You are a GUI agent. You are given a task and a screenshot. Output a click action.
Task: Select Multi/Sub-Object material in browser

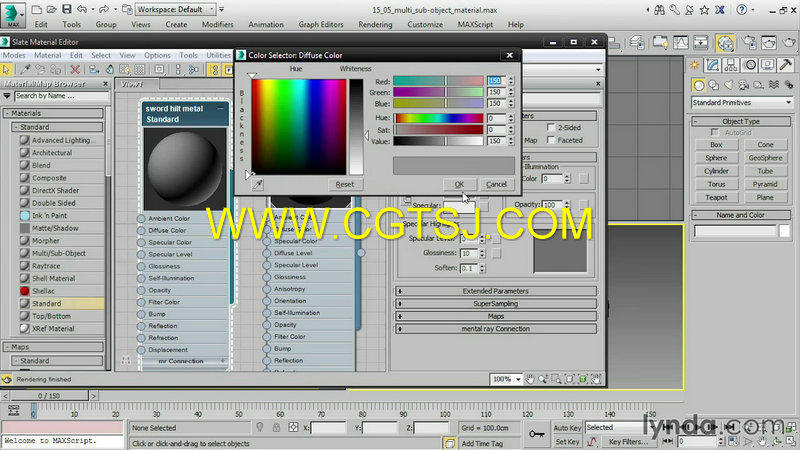click(x=59, y=254)
